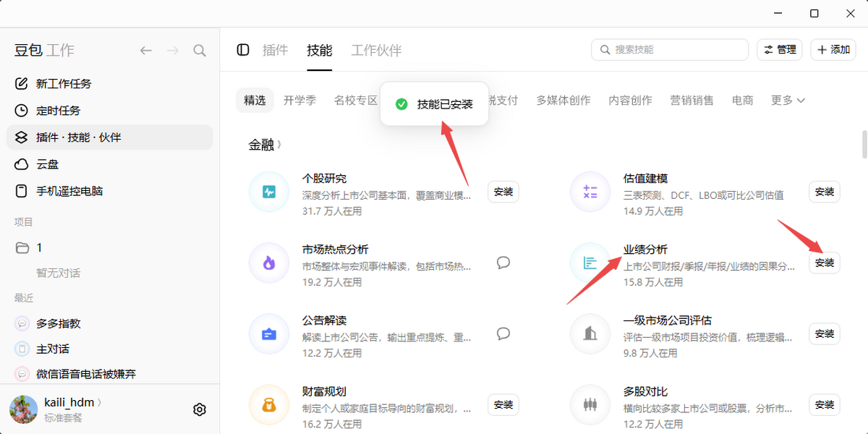This screenshot has height=434, width=868.
Task: Click the 添加 button
Action: (x=833, y=50)
